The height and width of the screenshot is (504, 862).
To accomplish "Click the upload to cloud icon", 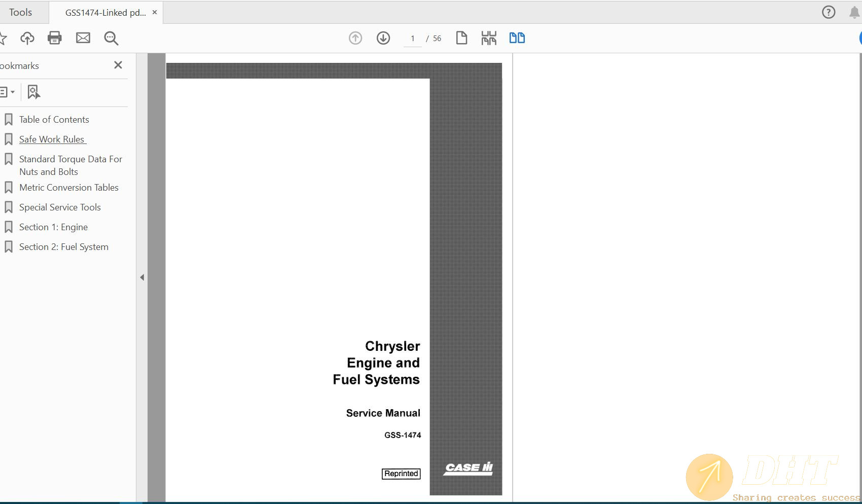I will (27, 38).
